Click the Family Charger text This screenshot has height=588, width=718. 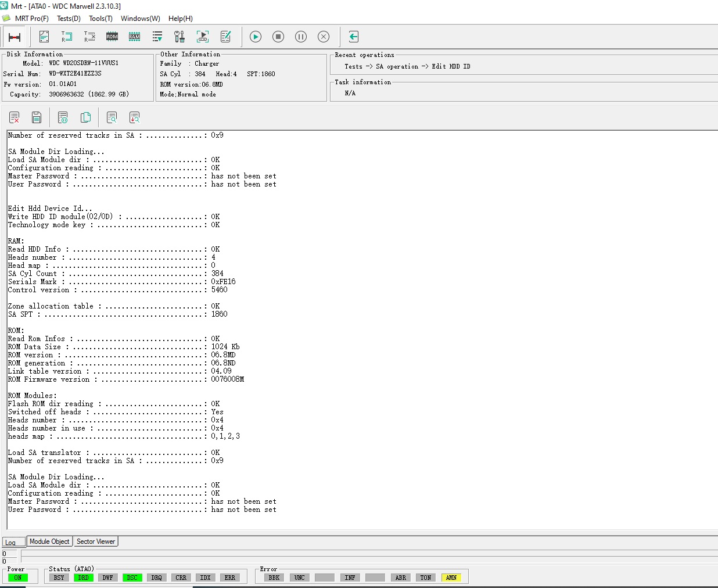click(189, 64)
